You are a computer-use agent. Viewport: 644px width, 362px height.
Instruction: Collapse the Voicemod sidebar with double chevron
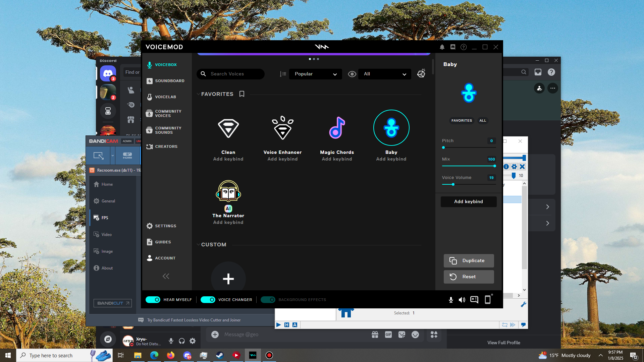[x=166, y=276]
